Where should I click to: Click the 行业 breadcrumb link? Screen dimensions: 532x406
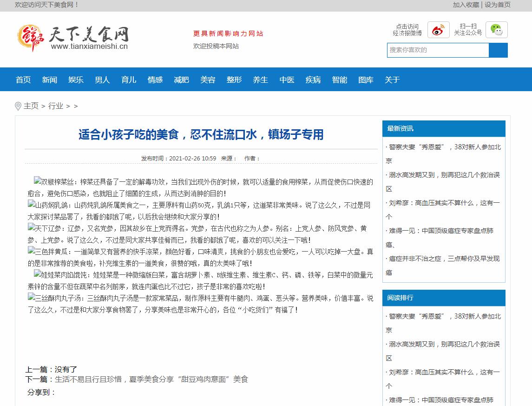(x=56, y=106)
